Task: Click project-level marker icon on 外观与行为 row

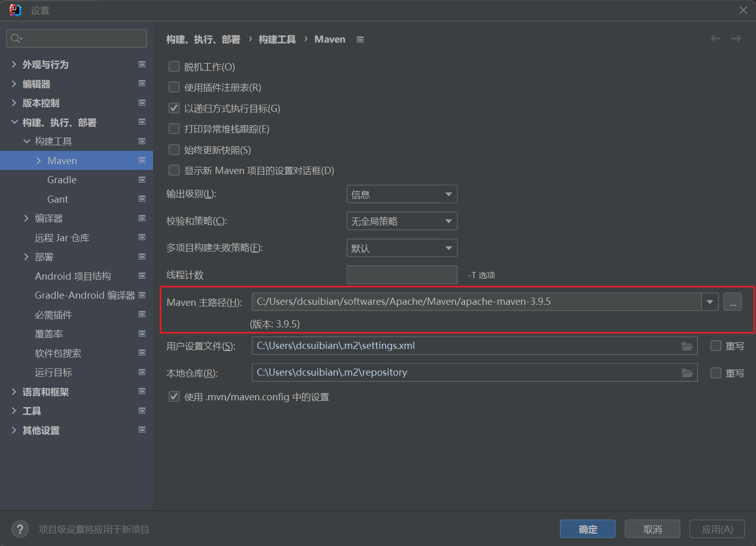Action: pos(142,64)
